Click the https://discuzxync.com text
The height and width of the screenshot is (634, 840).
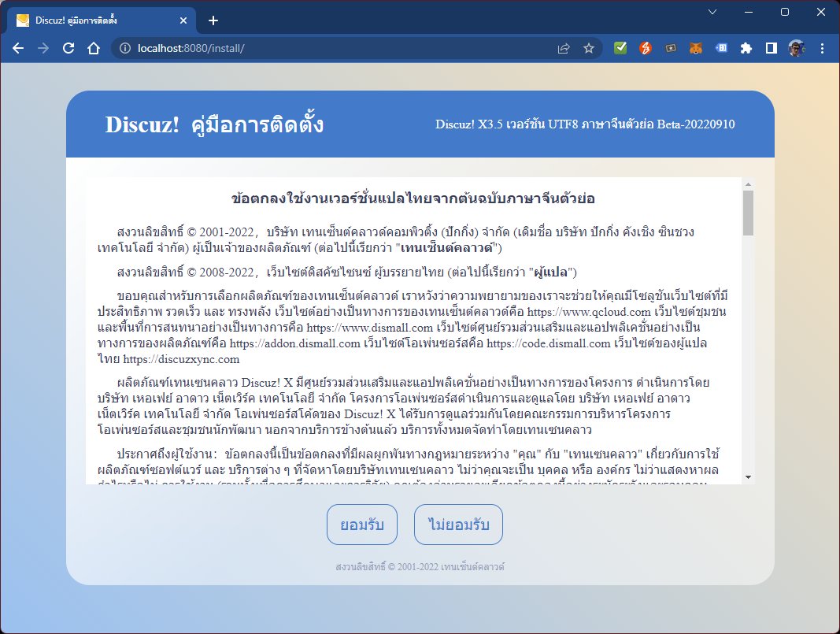coord(181,359)
